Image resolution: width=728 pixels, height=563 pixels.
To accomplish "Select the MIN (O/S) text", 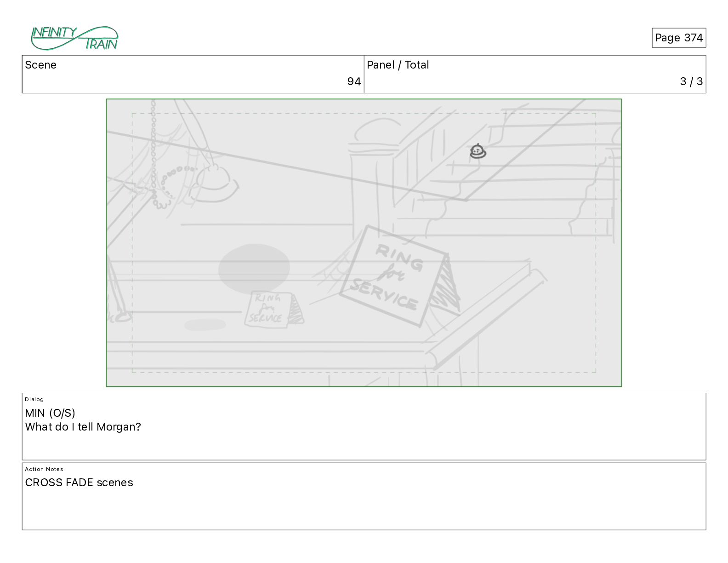I will (x=50, y=413).
